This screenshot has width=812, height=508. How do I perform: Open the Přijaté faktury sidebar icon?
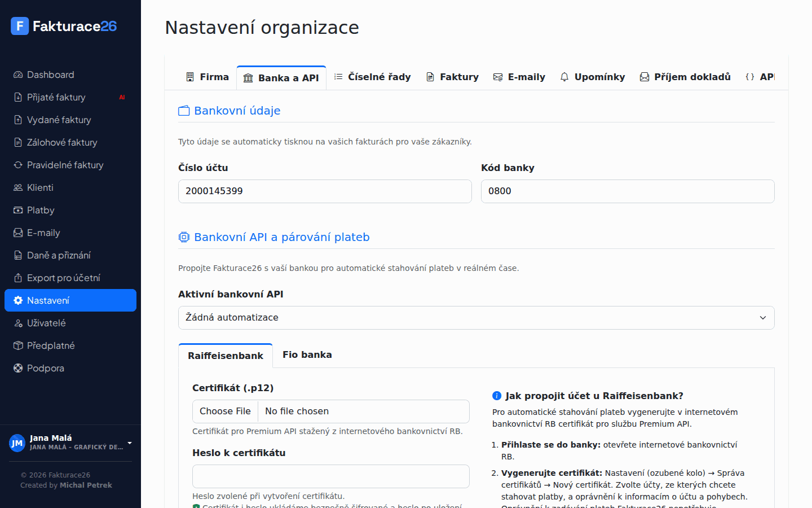[x=18, y=97]
